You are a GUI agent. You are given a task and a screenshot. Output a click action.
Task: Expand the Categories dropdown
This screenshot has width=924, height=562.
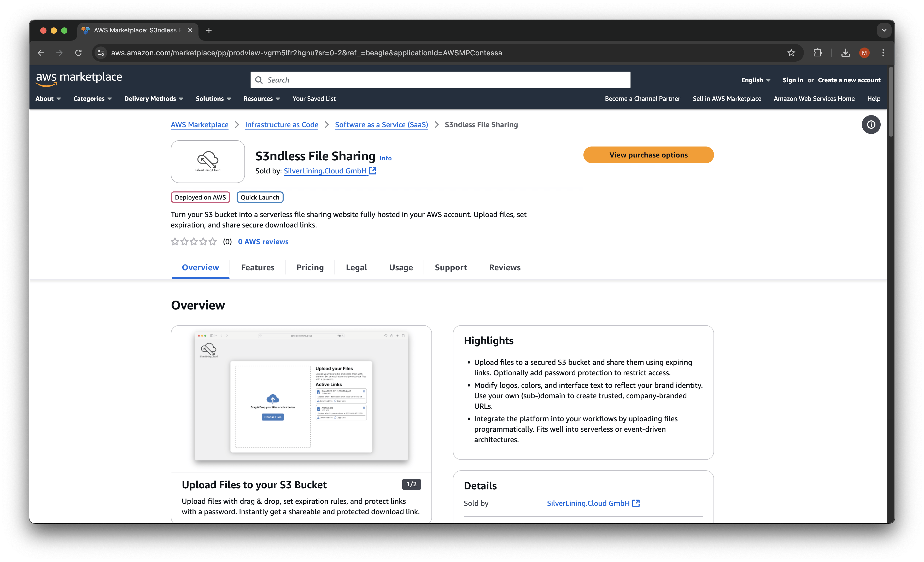tap(92, 99)
